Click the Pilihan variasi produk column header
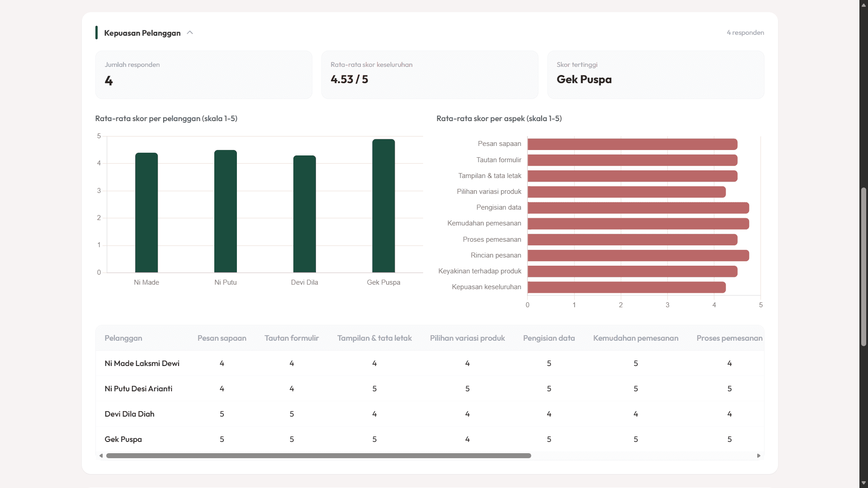Screen dimensions: 868x488 (467, 338)
